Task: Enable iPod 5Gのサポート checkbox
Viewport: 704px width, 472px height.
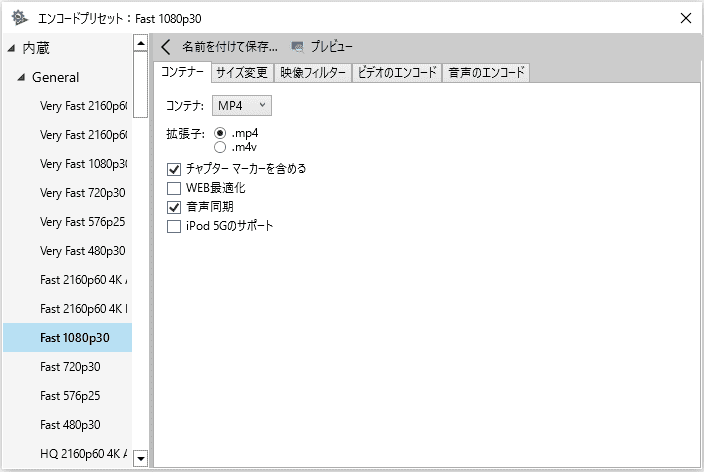Action: click(x=174, y=226)
